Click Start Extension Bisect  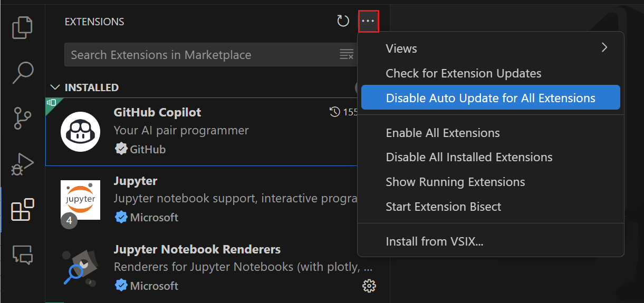tap(443, 207)
